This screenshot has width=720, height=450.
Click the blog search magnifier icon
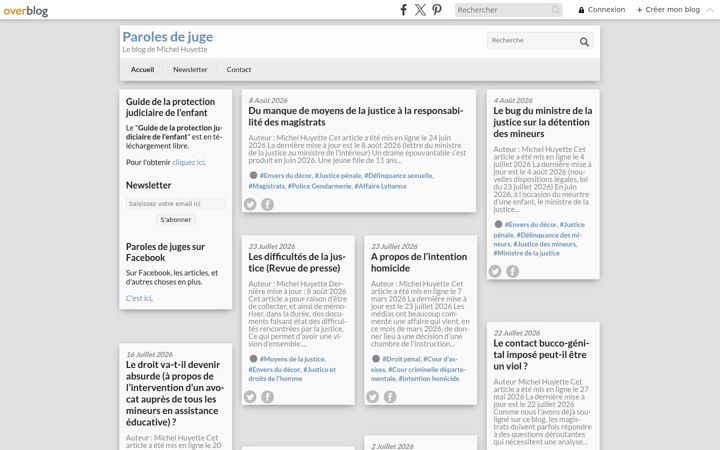click(584, 42)
